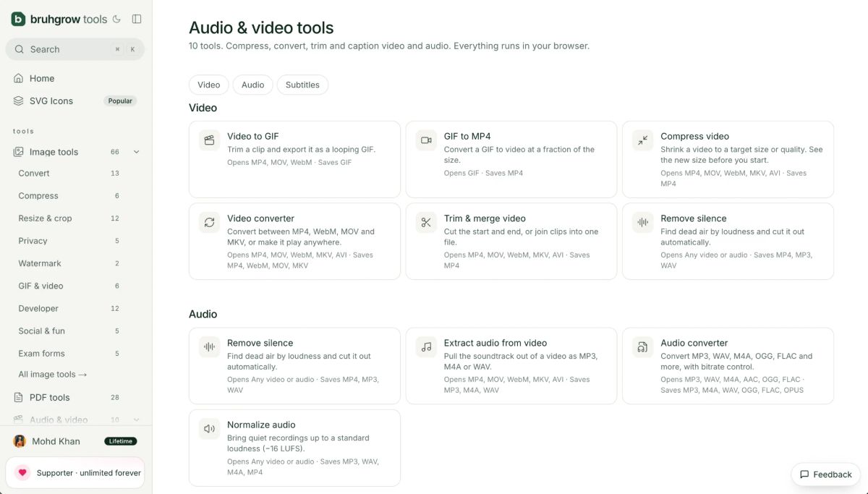Click the Supporter heart icon

(22, 472)
